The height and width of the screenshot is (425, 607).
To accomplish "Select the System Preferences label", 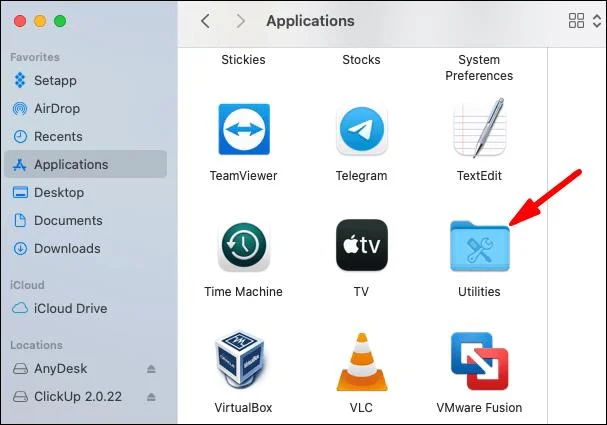I will click(479, 67).
